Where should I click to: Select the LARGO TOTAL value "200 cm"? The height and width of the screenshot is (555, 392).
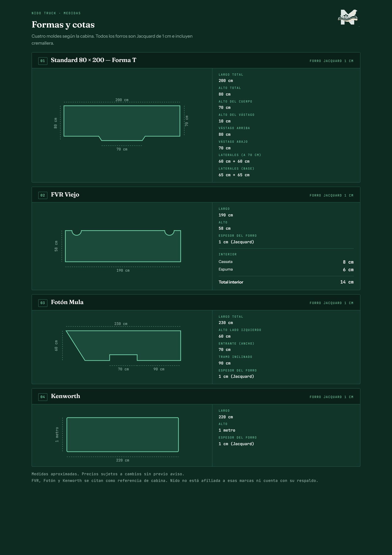point(226,81)
